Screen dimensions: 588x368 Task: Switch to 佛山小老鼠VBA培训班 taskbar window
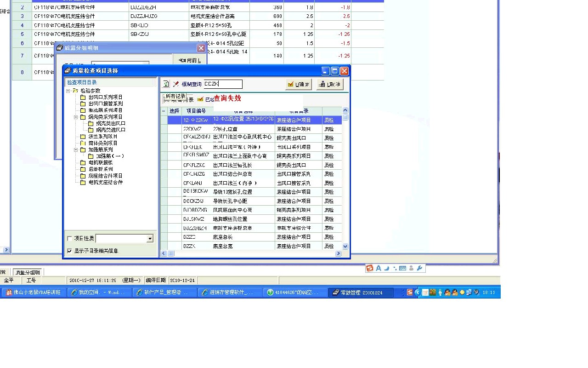tap(34, 293)
